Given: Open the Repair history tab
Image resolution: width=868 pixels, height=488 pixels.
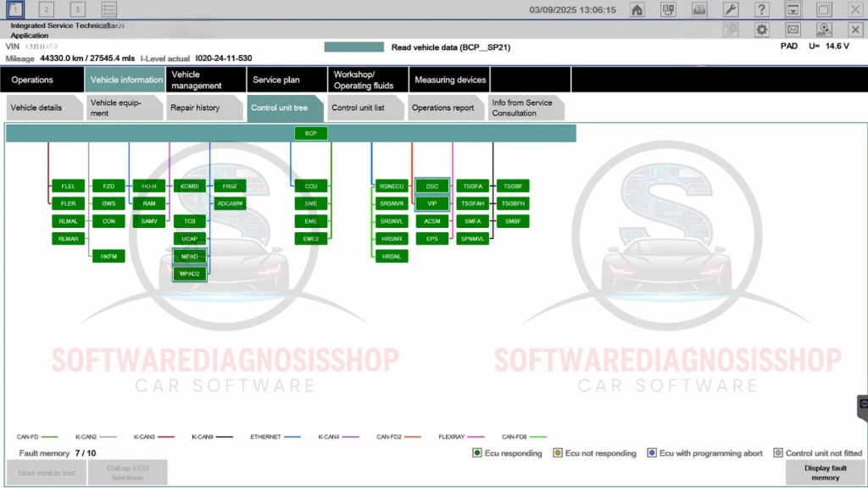Looking at the screenshot, I should [x=196, y=108].
